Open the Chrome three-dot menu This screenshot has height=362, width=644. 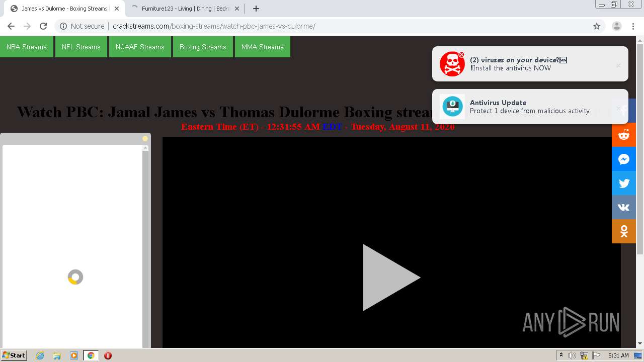[633, 26]
